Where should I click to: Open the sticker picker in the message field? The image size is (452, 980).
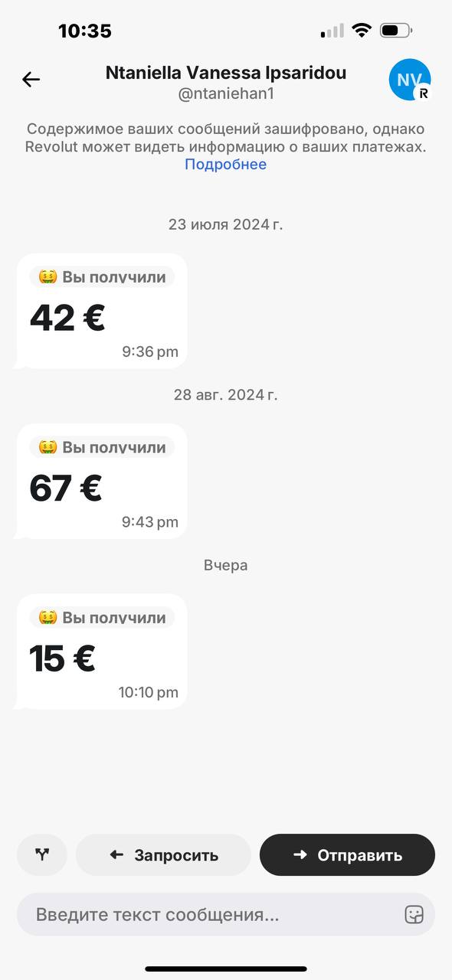pyautogui.click(x=414, y=914)
